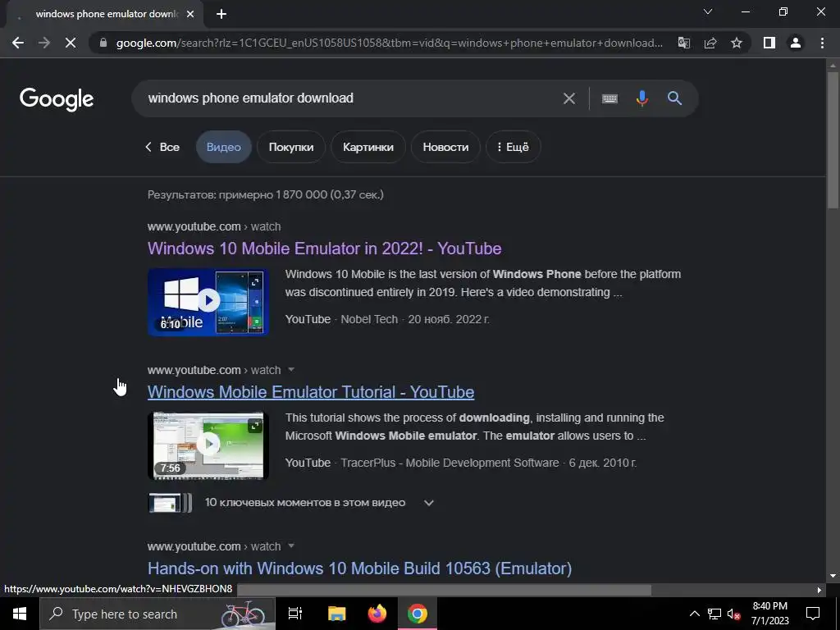This screenshot has height=630, width=840.
Task: Click the vertical page scrollbar
Action: [x=833, y=139]
